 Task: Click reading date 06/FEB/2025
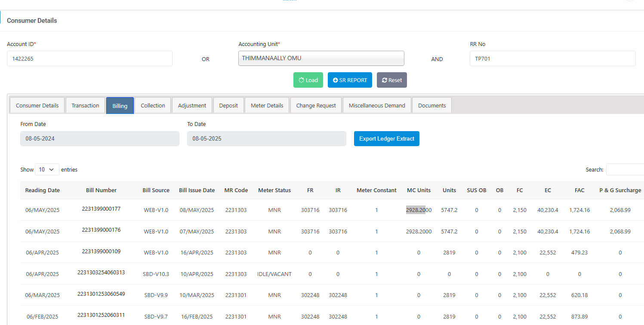click(x=43, y=316)
